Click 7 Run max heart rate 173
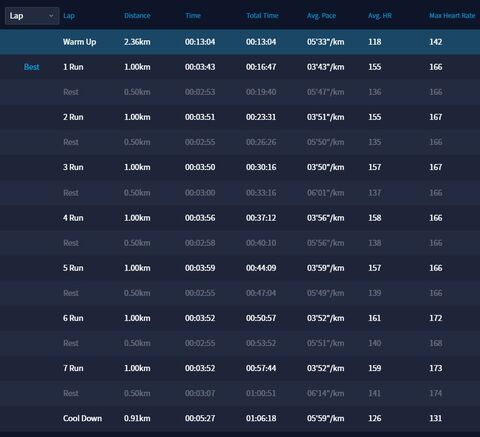 436,368
